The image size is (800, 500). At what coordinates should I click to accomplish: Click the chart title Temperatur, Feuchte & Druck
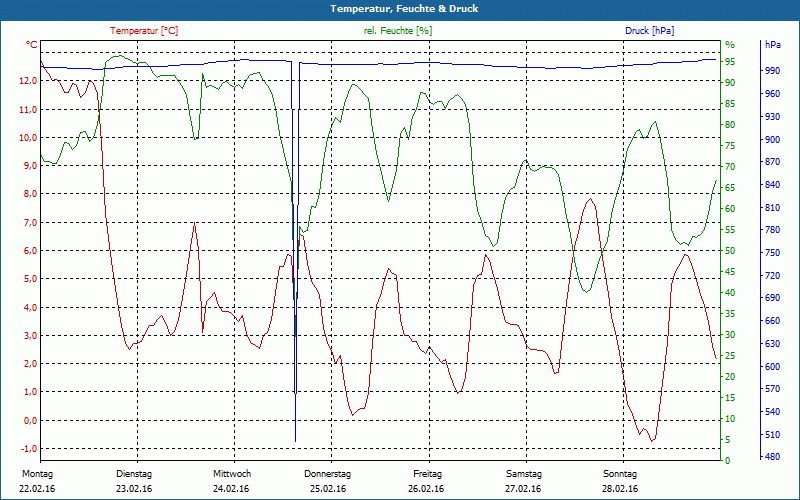click(404, 9)
